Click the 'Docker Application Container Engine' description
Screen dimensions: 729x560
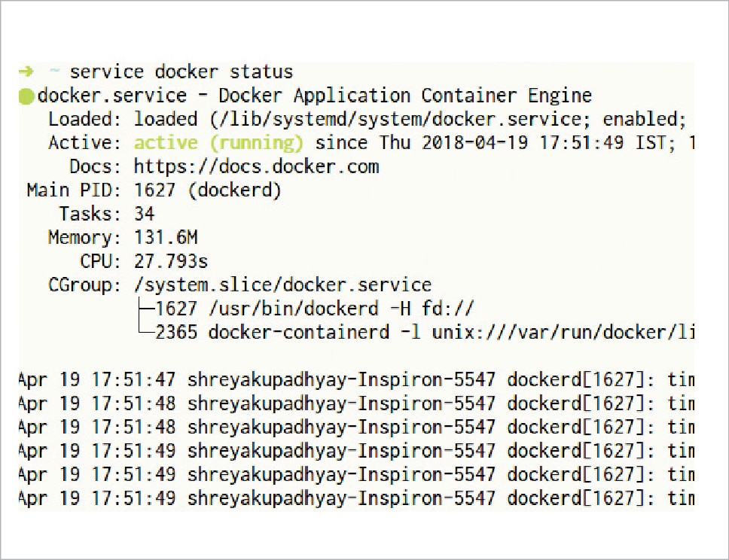pyautogui.click(x=404, y=96)
